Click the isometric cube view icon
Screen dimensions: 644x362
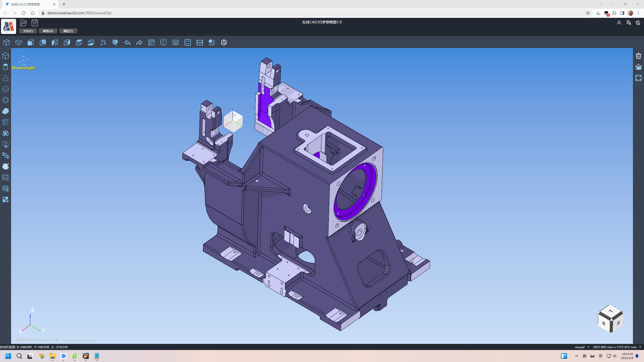7,42
